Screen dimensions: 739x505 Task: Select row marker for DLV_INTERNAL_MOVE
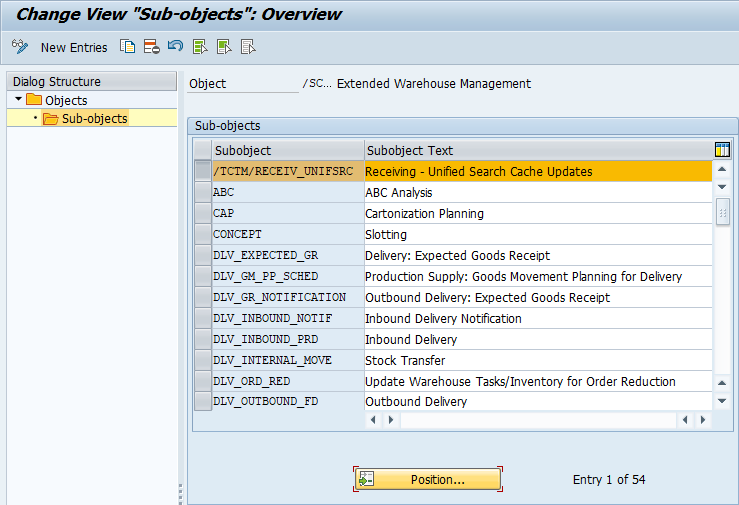pyautogui.click(x=202, y=360)
